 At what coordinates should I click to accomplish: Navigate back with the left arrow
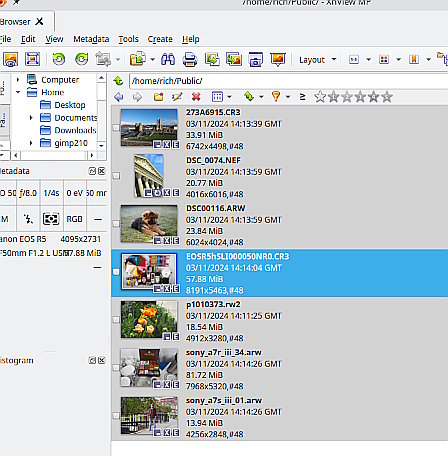119,97
